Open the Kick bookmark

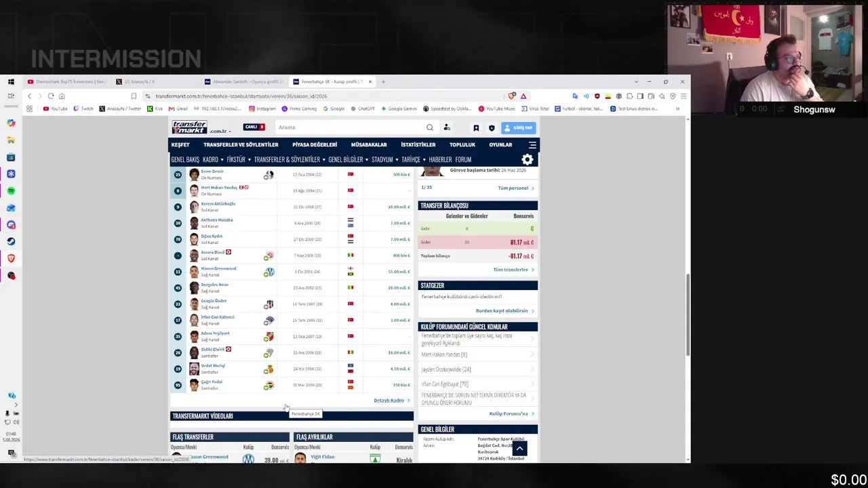point(155,108)
